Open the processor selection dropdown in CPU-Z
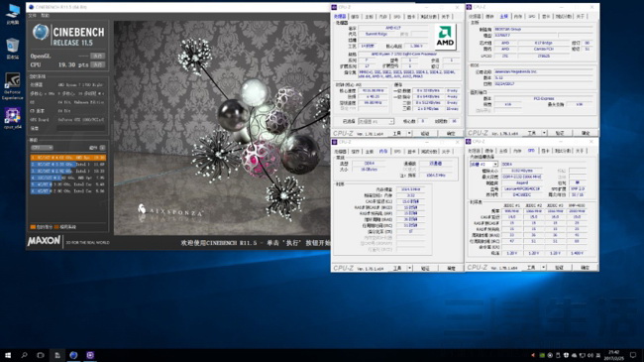The width and height of the screenshot is (644, 362). 376,122
